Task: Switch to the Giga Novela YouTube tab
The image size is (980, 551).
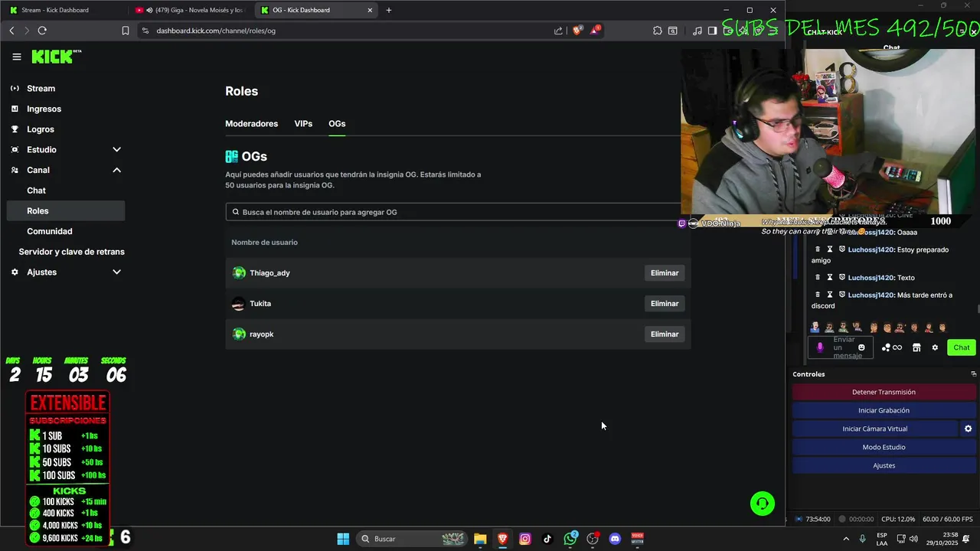Action: click(190, 10)
